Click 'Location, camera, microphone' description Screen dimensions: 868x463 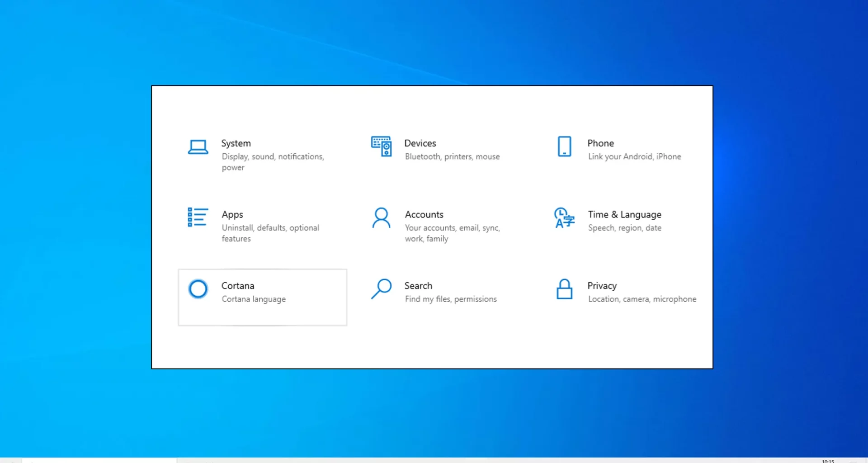[642, 299]
